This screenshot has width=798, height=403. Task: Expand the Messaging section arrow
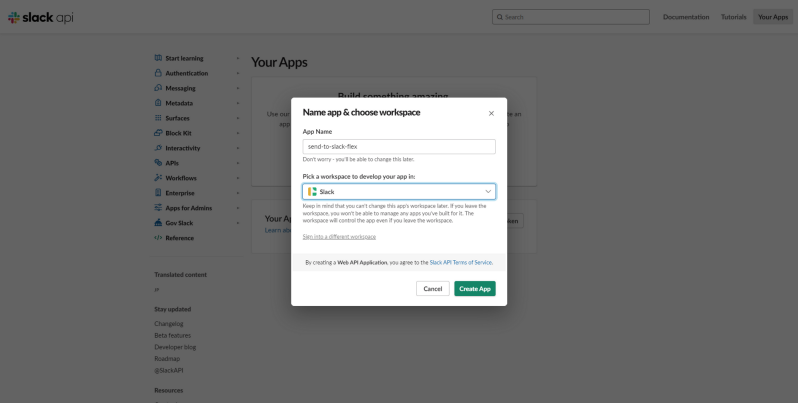238,89
